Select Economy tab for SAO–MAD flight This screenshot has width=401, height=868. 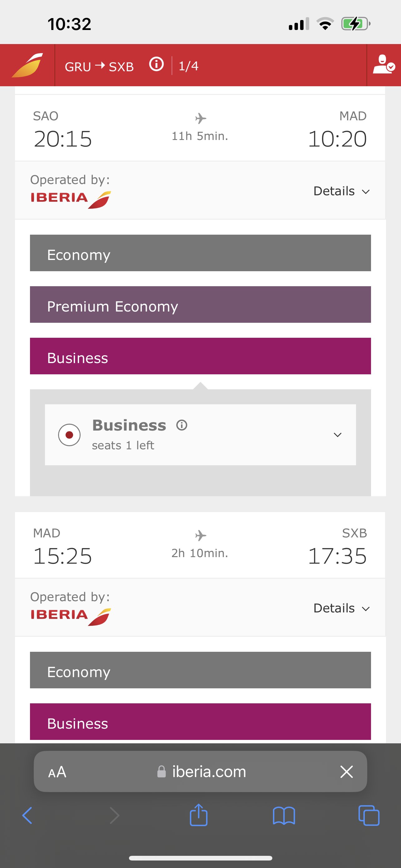pos(200,253)
